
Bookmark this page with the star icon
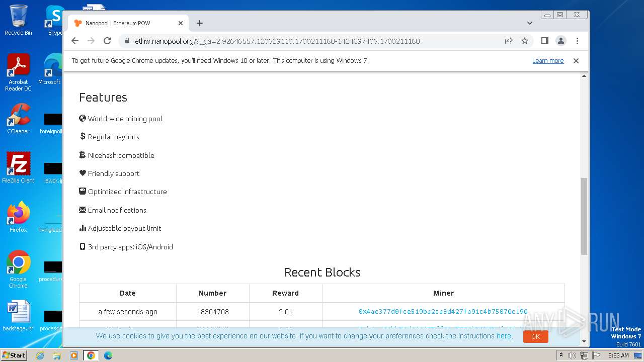[525, 41]
